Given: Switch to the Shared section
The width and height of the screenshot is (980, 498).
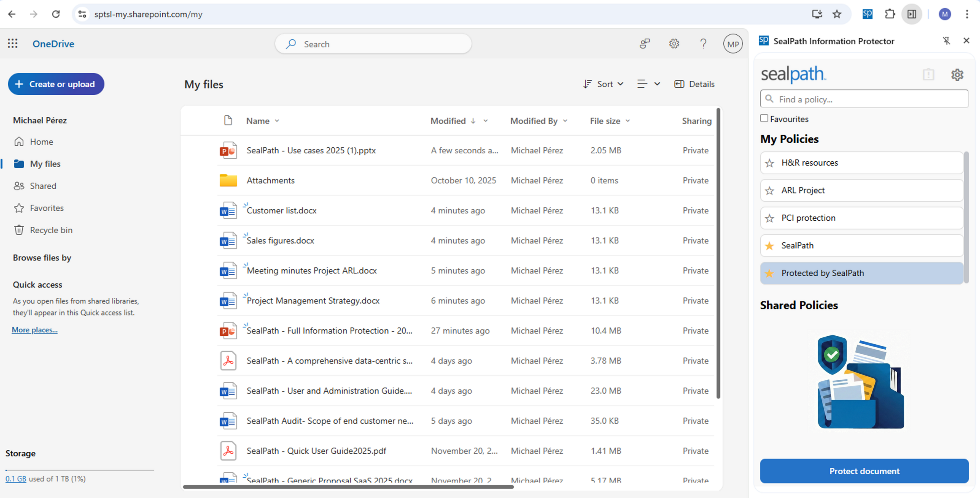Looking at the screenshot, I should coord(43,186).
